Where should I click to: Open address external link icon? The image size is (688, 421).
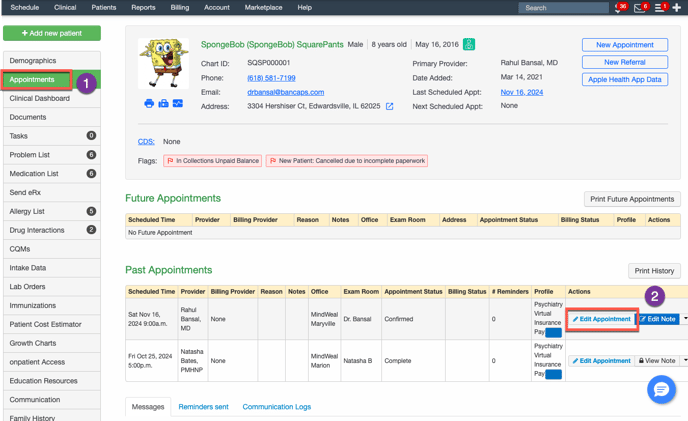point(390,106)
